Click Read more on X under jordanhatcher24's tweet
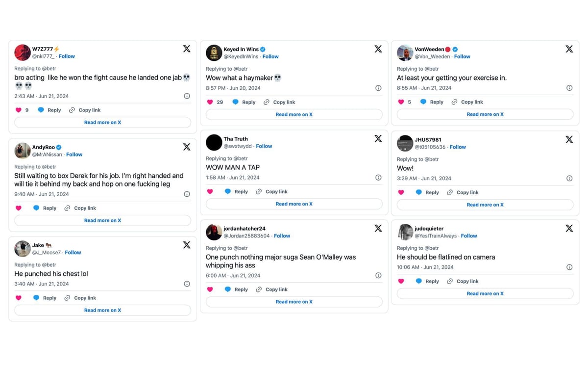This screenshot has height=368, width=588. (x=294, y=301)
